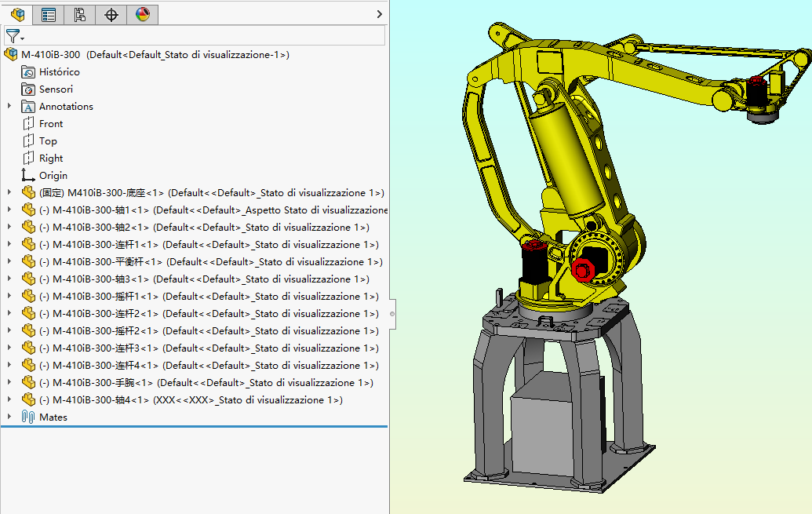Click the Sensori folder icon
Image resolution: width=812 pixels, height=514 pixels.
point(28,89)
